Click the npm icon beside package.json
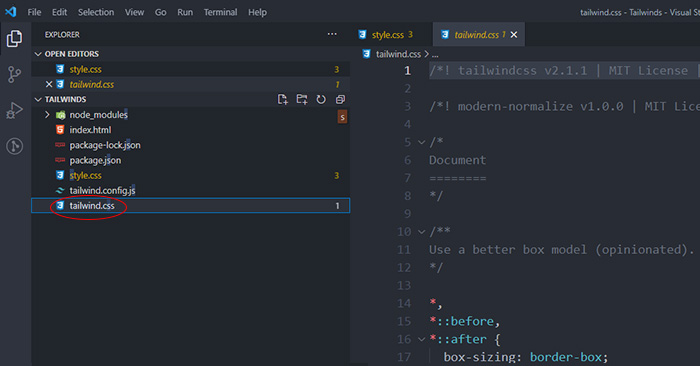The image size is (700, 366). pos(60,160)
